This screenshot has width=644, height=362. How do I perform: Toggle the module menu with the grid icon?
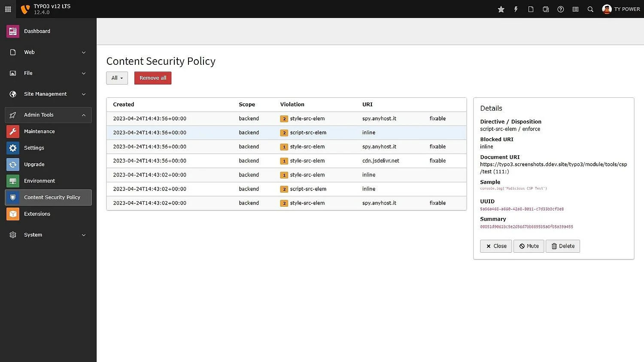click(8, 9)
